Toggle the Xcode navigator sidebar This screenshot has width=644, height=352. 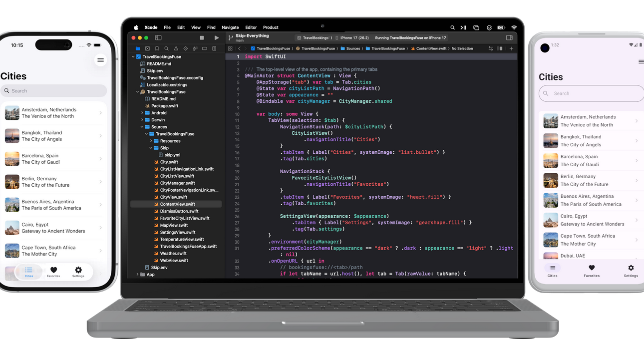(x=158, y=38)
